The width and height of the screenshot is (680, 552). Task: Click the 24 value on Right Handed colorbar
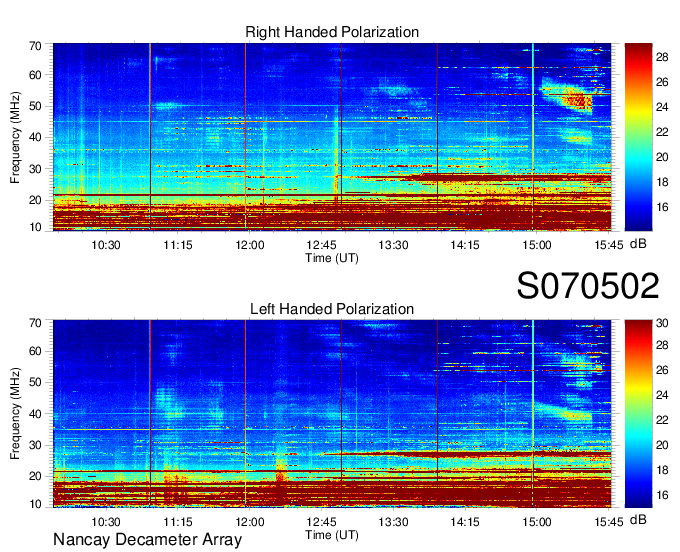tap(662, 107)
